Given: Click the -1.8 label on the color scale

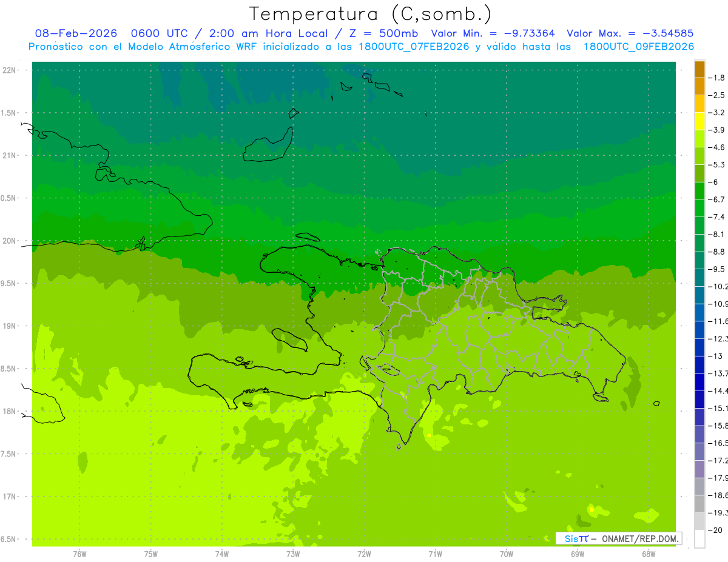Looking at the screenshot, I should click(x=717, y=78).
